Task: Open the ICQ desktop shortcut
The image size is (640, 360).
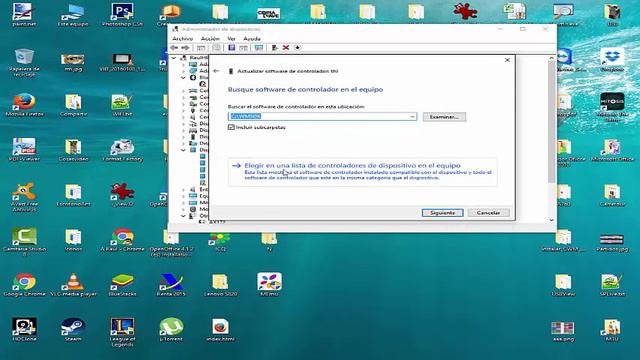Action: [x=220, y=242]
